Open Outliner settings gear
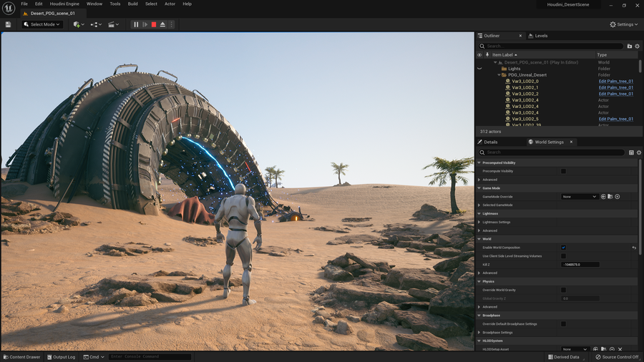The width and height of the screenshot is (644, 362). (638, 46)
